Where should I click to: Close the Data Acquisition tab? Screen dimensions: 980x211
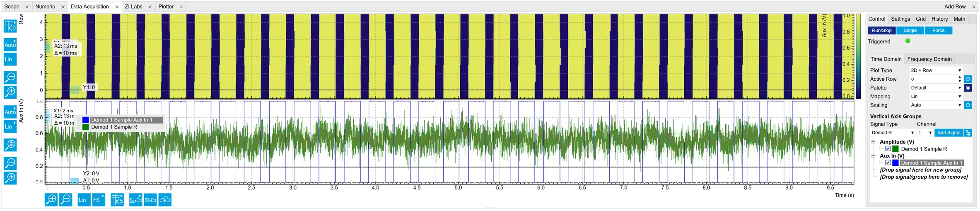coord(116,7)
